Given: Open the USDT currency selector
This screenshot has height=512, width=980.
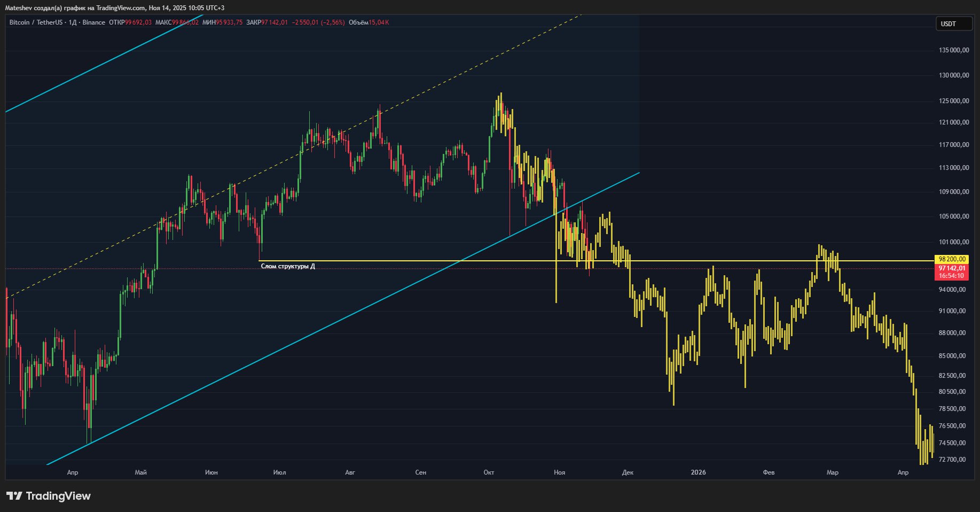Looking at the screenshot, I should (954, 24).
